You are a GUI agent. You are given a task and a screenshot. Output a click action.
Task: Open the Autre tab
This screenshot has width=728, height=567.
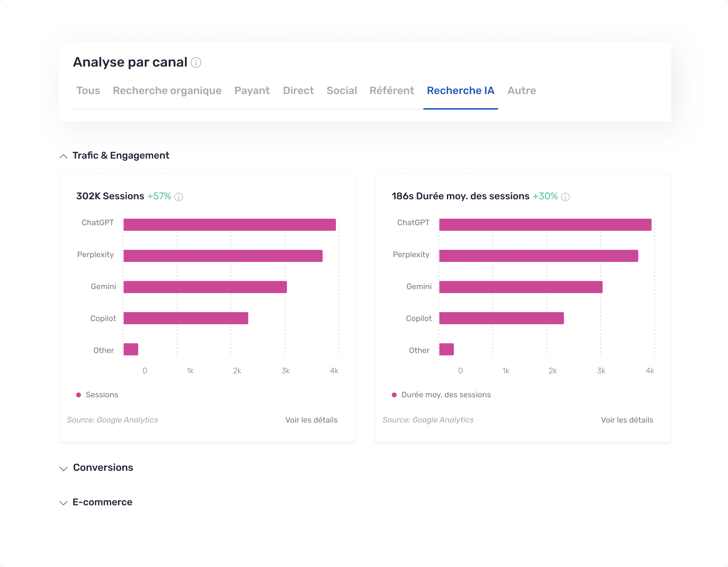pyautogui.click(x=522, y=91)
